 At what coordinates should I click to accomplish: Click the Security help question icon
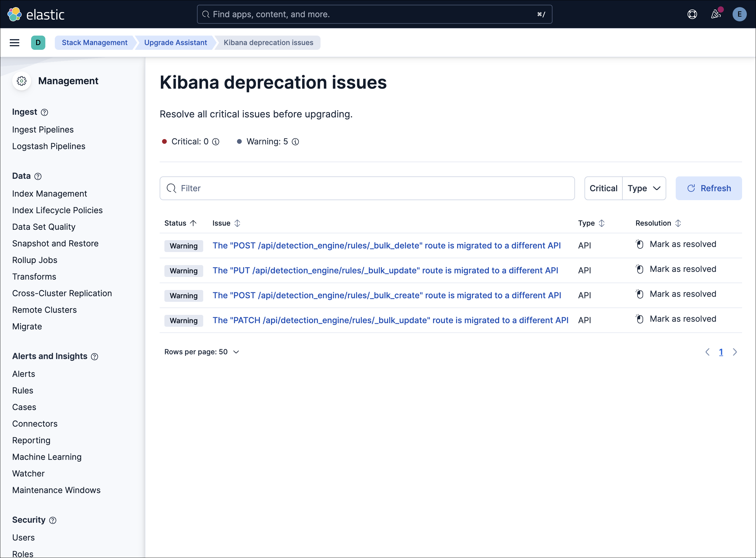click(x=53, y=521)
